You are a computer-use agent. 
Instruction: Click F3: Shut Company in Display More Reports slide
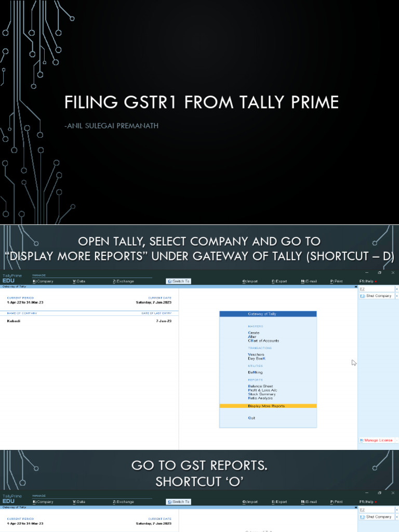pyautogui.click(x=376, y=296)
